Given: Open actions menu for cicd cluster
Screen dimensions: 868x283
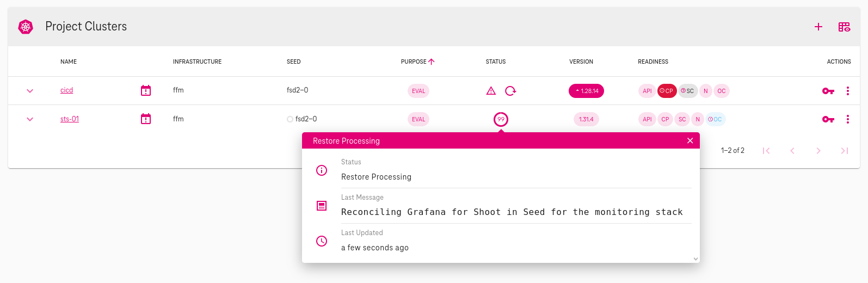Looking at the screenshot, I should (x=847, y=91).
